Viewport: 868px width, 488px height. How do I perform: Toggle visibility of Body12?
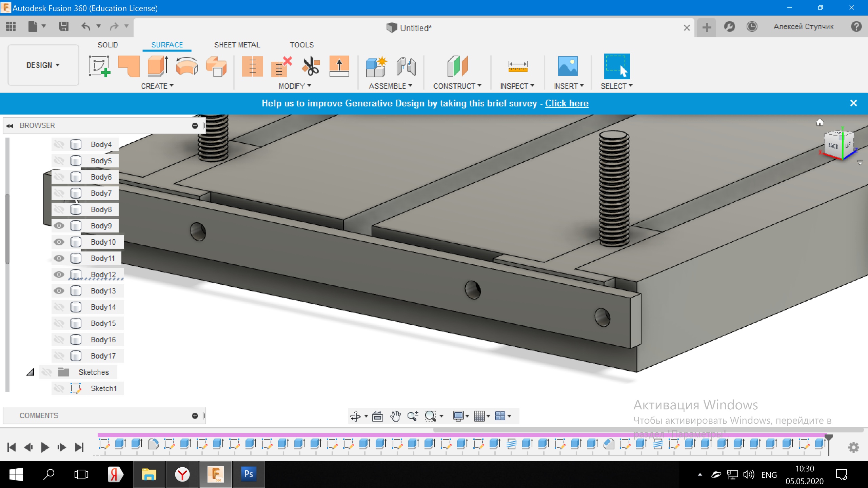[59, 274]
